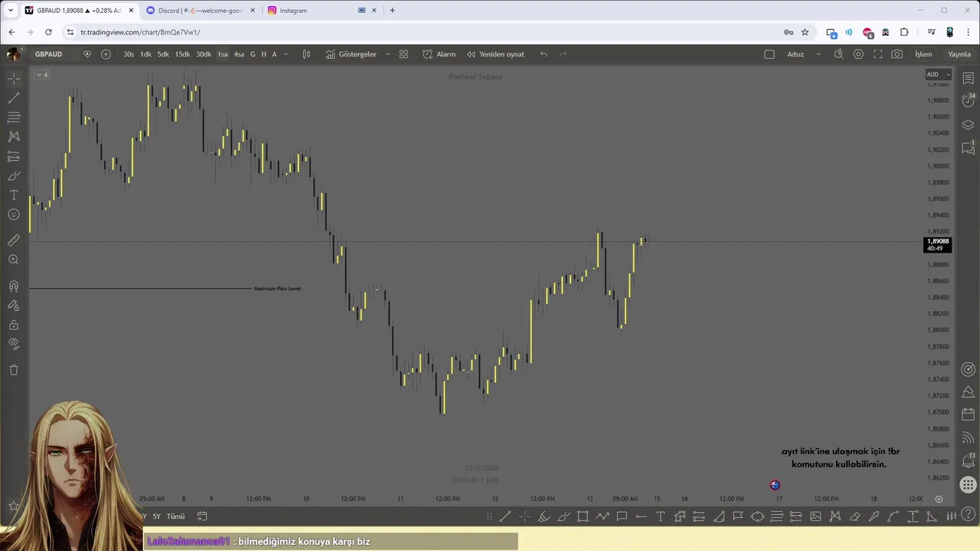Screen dimensions: 980x551
Task: Select the zoom in tool in left sidebar
Action: click(x=14, y=260)
